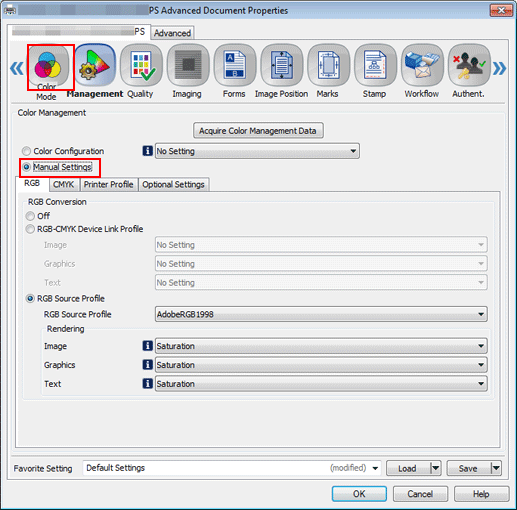This screenshot has width=517, height=510.
Task: Click info icon for Rendering Image
Action: pos(148,346)
